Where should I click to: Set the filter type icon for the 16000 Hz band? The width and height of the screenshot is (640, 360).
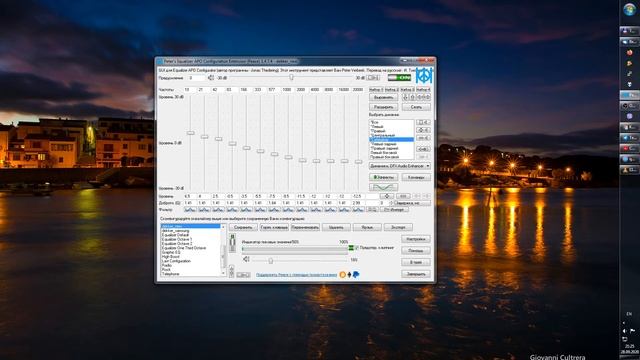pos(344,209)
